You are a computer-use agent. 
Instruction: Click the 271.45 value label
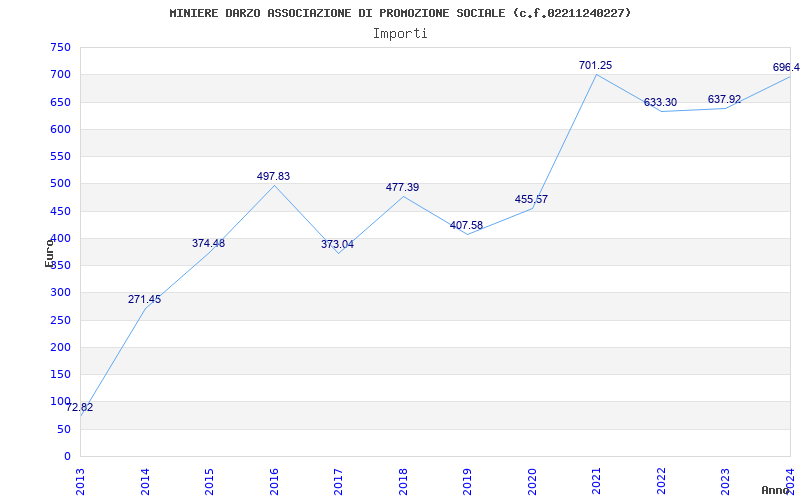point(144,300)
